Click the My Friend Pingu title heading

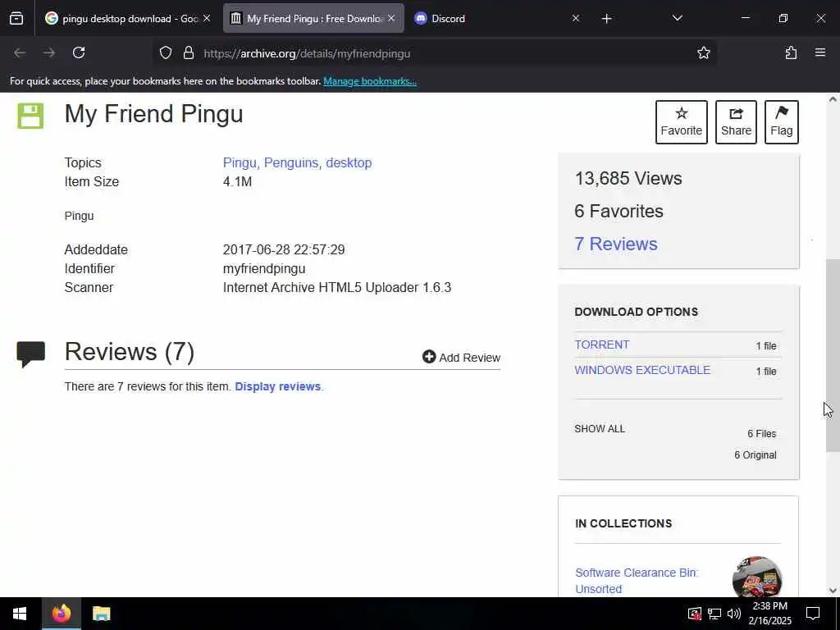point(153,114)
